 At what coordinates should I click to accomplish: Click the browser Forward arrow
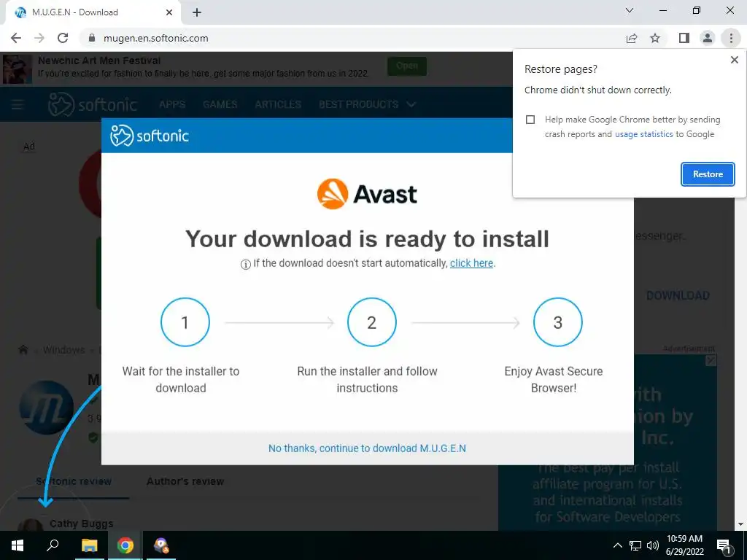click(39, 38)
